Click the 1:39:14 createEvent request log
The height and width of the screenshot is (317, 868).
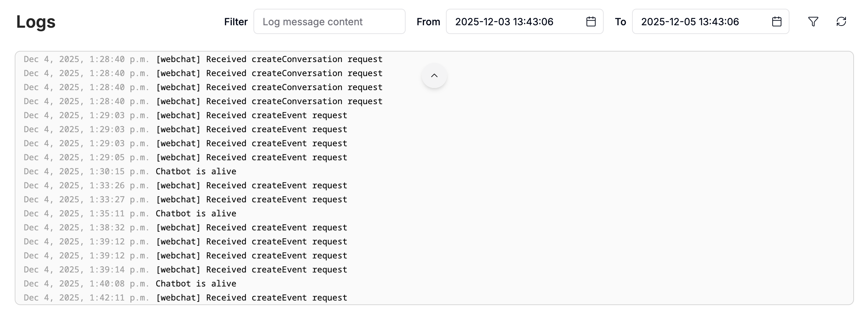[185, 270]
